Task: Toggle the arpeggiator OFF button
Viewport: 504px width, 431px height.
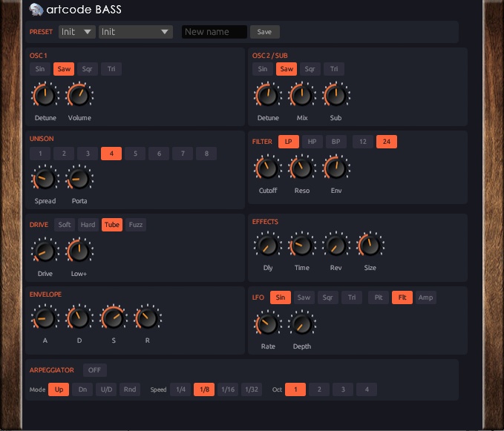Action: click(95, 370)
